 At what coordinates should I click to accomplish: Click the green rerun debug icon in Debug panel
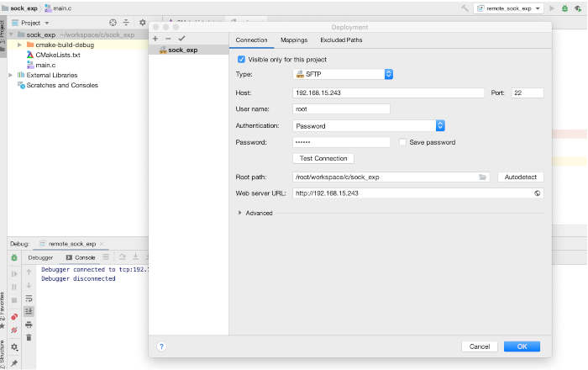[14, 258]
